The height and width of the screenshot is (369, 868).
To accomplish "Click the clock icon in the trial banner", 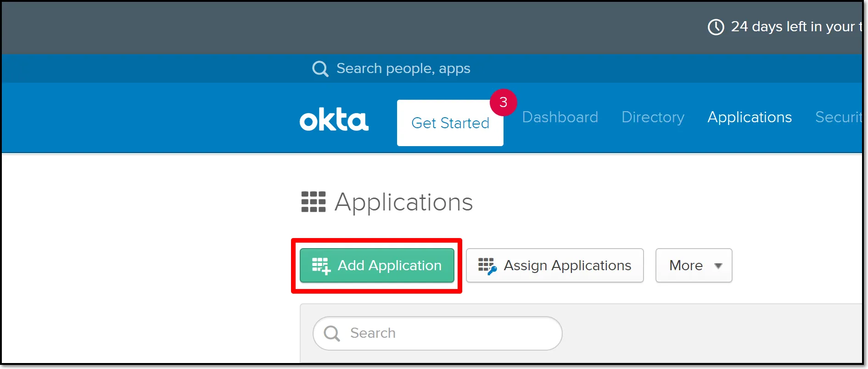I will pyautogui.click(x=716, y=27).
